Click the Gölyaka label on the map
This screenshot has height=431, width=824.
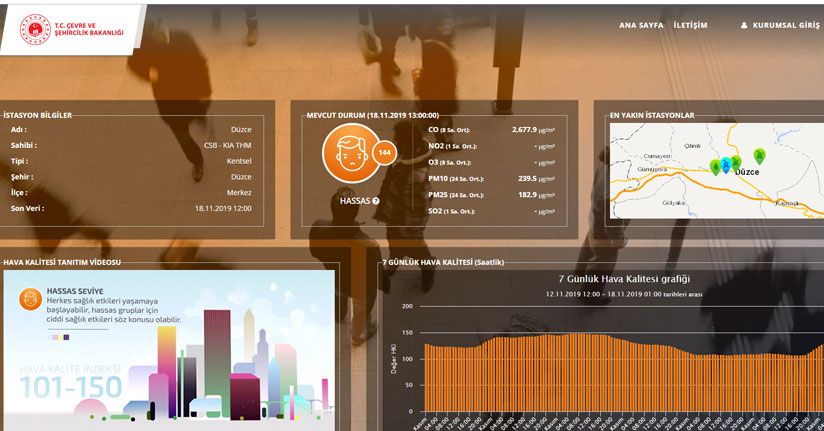(x=673, y=202)
